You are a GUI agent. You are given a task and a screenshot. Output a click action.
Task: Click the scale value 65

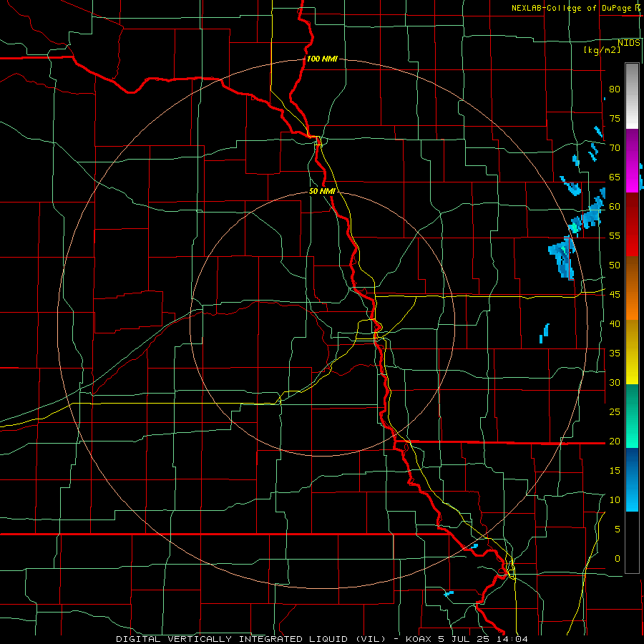[x=615, y=177]
